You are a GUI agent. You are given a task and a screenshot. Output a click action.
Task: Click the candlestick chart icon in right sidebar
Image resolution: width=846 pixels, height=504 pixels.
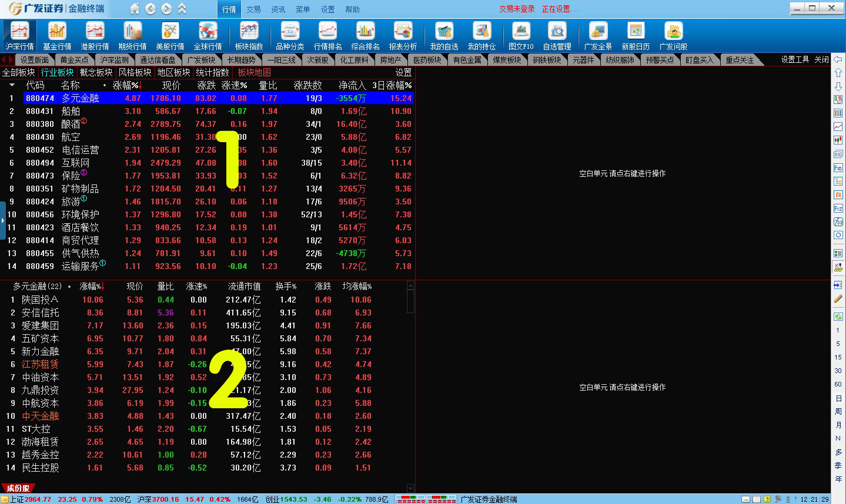pos(838,140)
